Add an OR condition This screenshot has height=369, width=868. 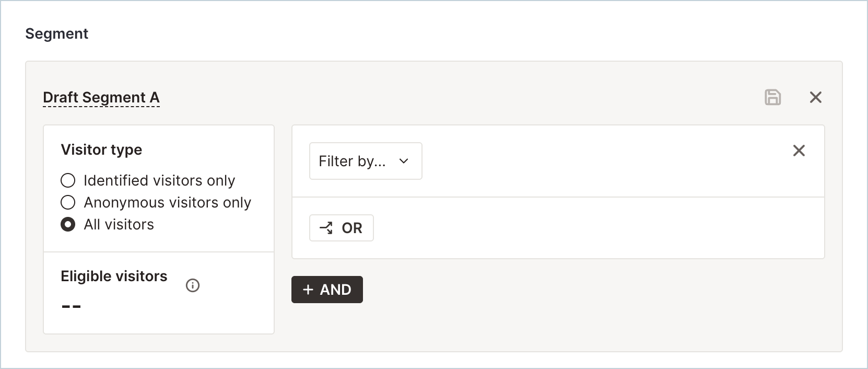point(342,228)
